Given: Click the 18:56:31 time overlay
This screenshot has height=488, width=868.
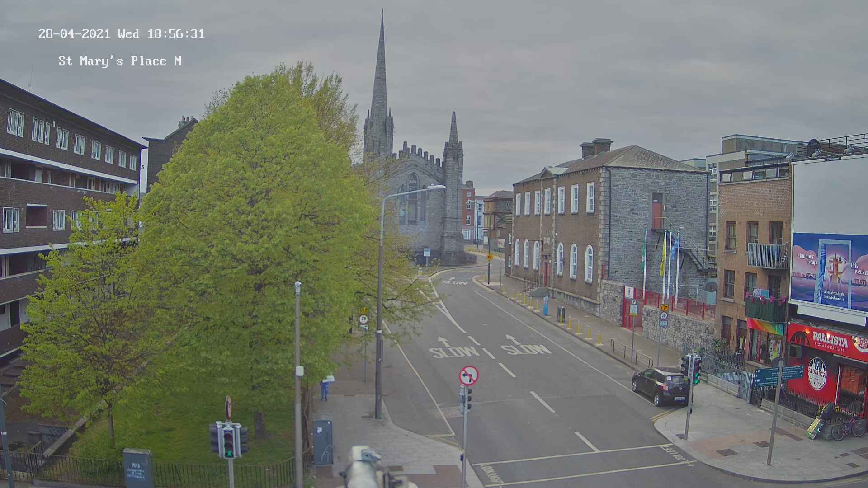Looking at the screenshot, I should click(x=176, y=34).
